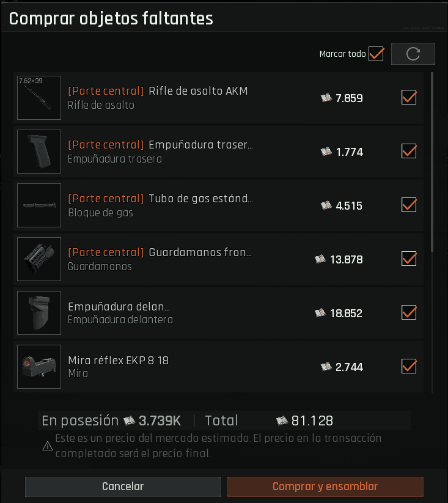448x503 pixels.
Task: Toggle the Marcar todo checkbox
Action: pyautogui.click(x=376, y=54)
